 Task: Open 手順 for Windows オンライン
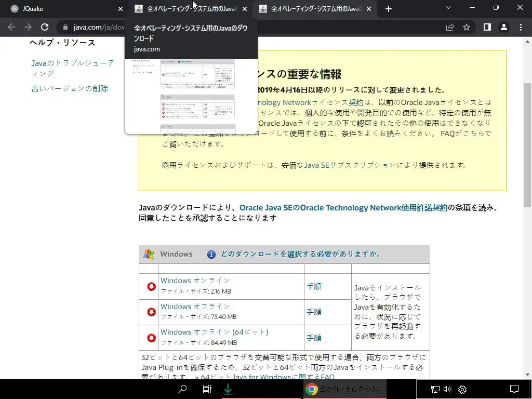coord(314,287)
